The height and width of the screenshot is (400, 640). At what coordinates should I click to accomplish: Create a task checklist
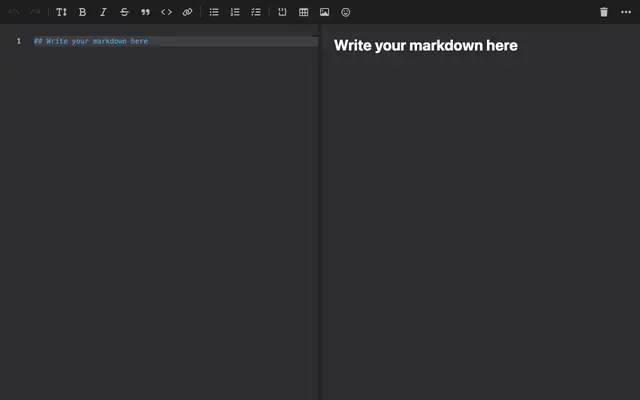[256, 12]
